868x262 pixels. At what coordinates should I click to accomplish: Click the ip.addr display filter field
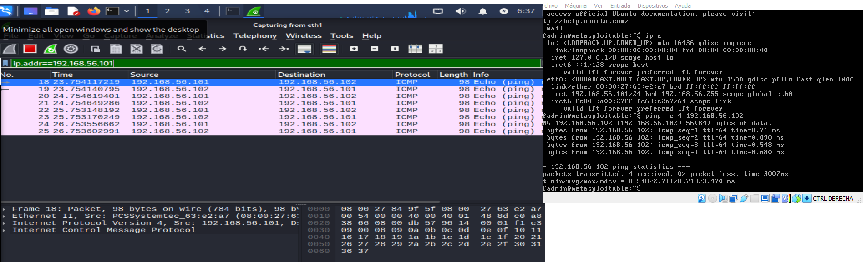pos(276,63)
